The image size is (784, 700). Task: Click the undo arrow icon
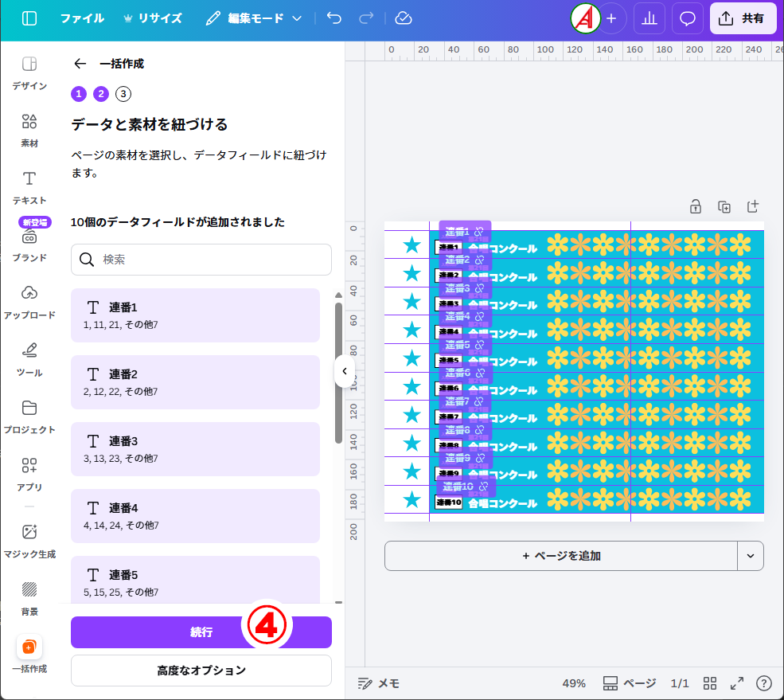tap(334, 18)
